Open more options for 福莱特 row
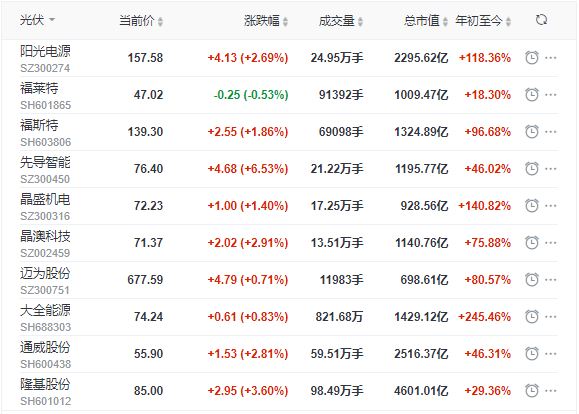 (x=551, y=95)
